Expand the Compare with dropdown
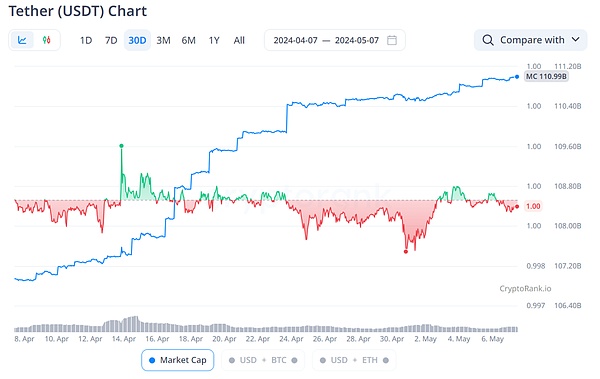 coord(530,40)
